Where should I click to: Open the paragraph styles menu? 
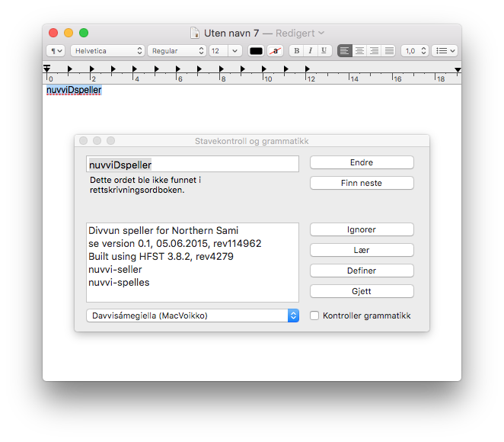[56, 51]
